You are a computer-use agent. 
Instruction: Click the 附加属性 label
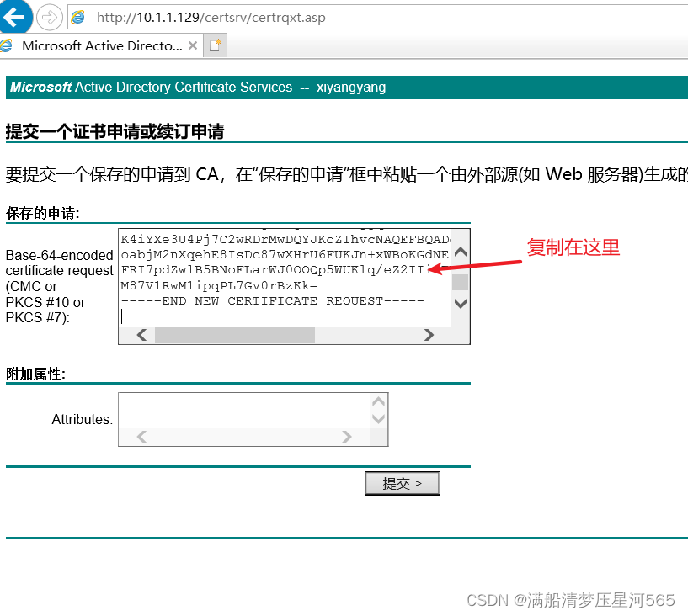click(35, 374)
